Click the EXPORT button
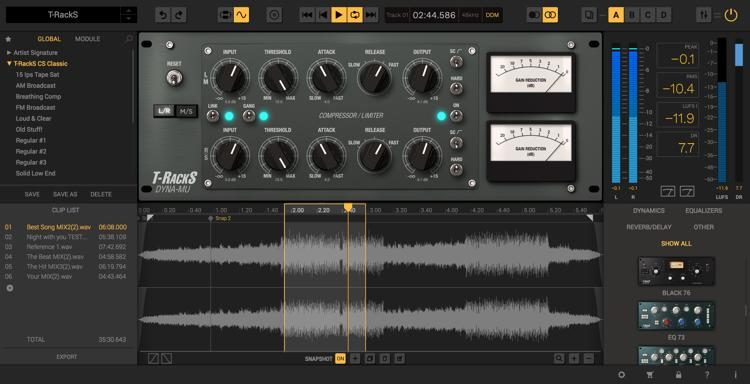This screenshot has height=384, width=750. 66,357
